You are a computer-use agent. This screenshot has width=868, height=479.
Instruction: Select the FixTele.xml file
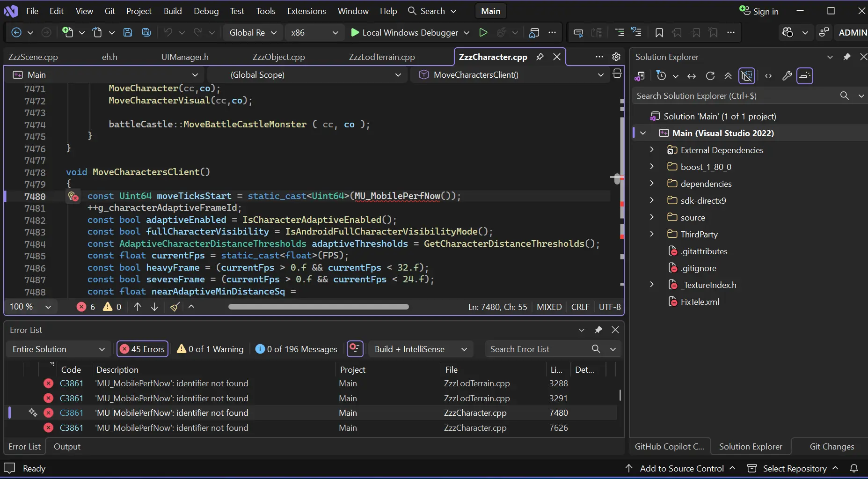tap(700, 302)
